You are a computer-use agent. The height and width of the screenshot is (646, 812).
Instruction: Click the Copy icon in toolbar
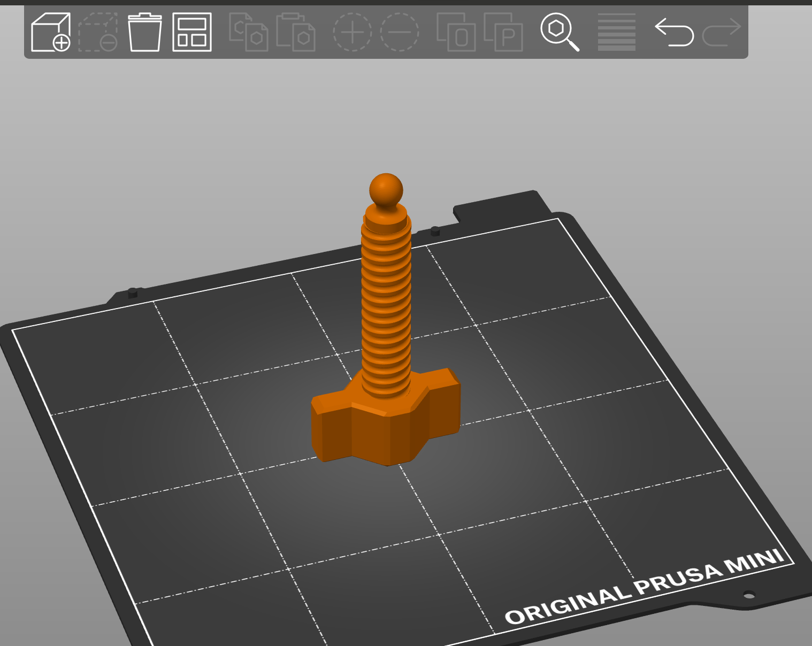coord(249,32)
